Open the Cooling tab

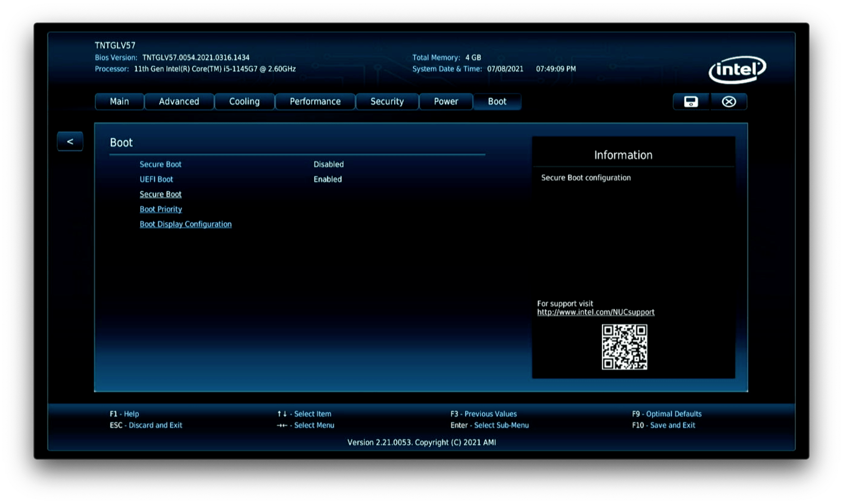[x=244, y=102]
